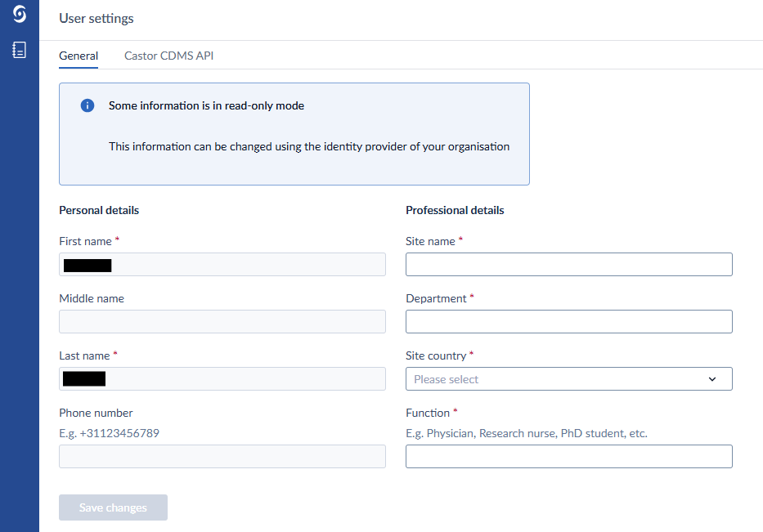Click the Professional details heading
763x532 pixels.
click(x=455, y=211)
